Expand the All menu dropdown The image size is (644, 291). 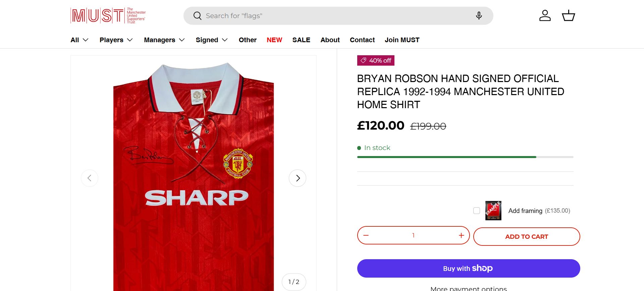pyautogui.click(x=79, y=40)
